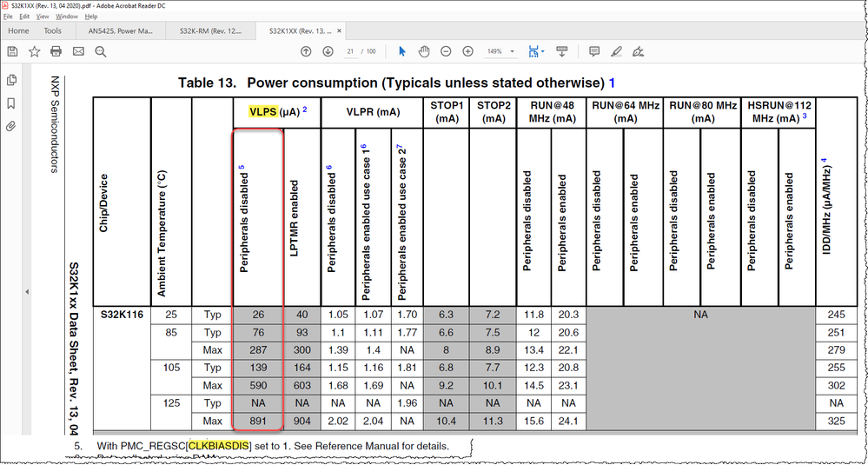The height and width of the screenshot is (465, 868).
Task: Click the Sign document icon
Action: pyautogui.click(x=639, y=51)
